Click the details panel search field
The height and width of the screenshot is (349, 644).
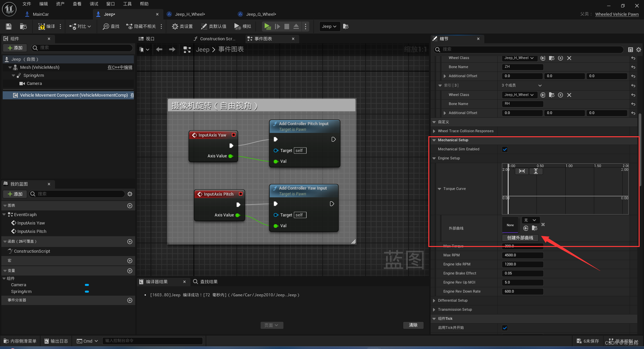click(x=529, y=50)
